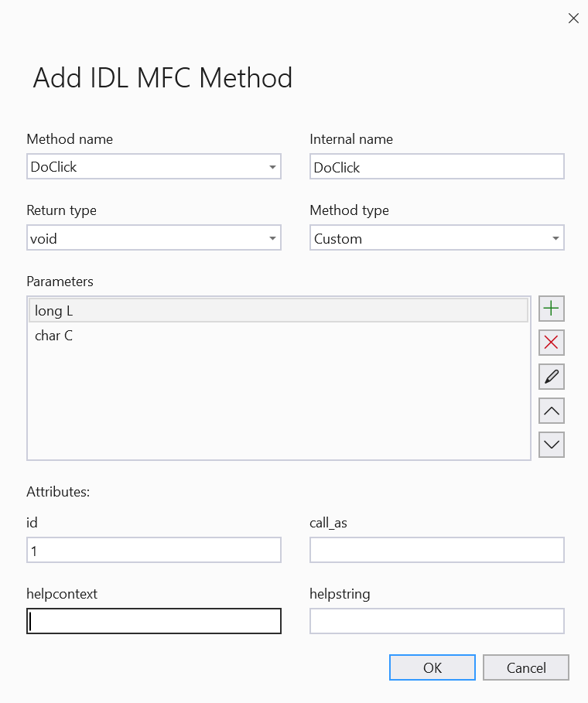Open the Method name dropdown
Image resolution: width=588 pixels, height=703 pixels.
[272, 166]
